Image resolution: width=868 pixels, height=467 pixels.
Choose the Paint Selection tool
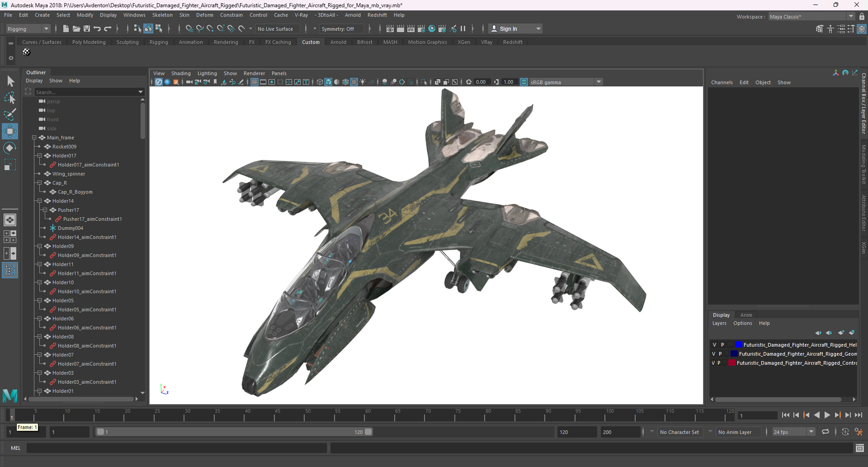point(10,114)
